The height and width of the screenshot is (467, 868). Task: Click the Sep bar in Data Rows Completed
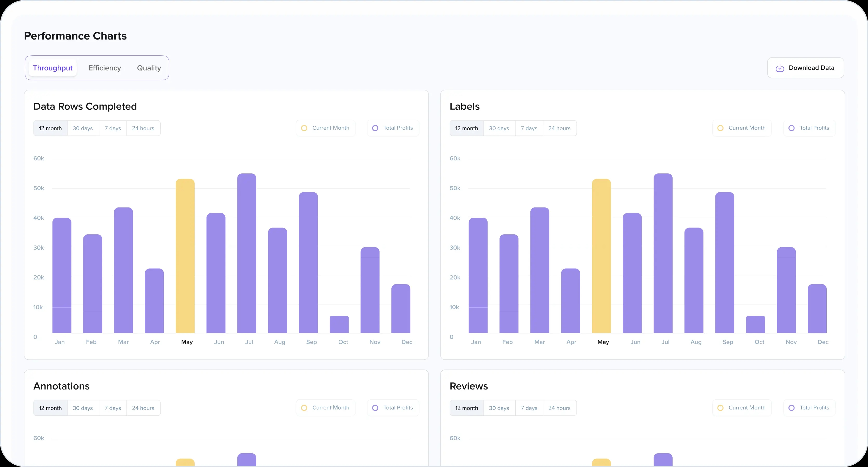click(x=308, y=263)
